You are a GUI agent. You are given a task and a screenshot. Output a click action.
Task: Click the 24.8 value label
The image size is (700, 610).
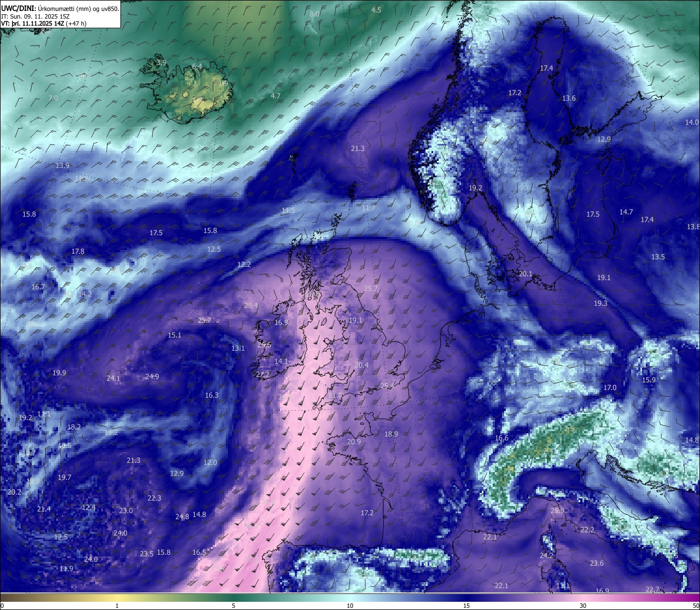click(182, 516)
